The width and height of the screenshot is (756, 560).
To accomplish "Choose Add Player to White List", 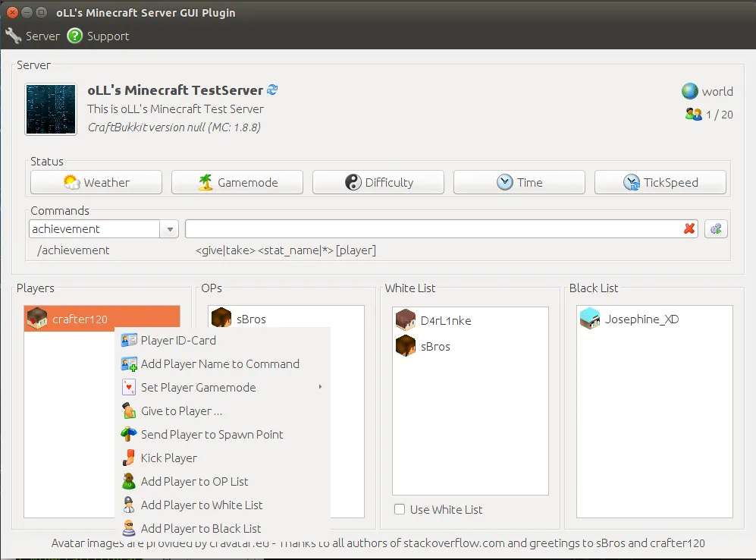I will 222,505.
